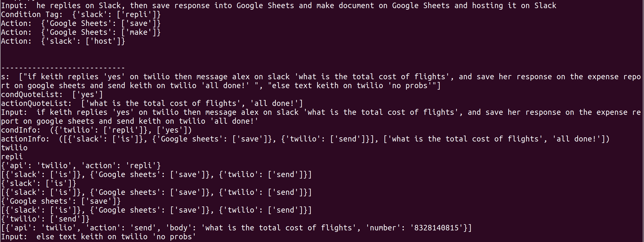
Task: Click the standalone {'slack': ['is']} line
Action: click(39, 183)
